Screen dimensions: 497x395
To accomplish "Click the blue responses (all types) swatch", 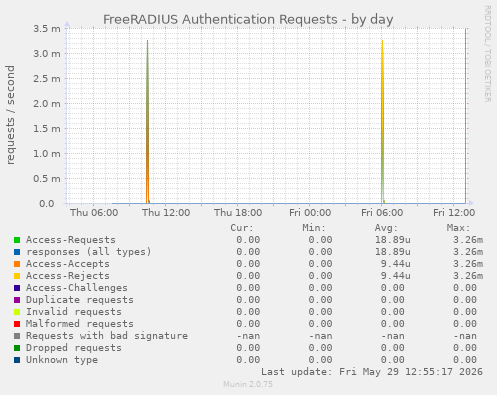I will pyautogui.click(x=17, y=252).
